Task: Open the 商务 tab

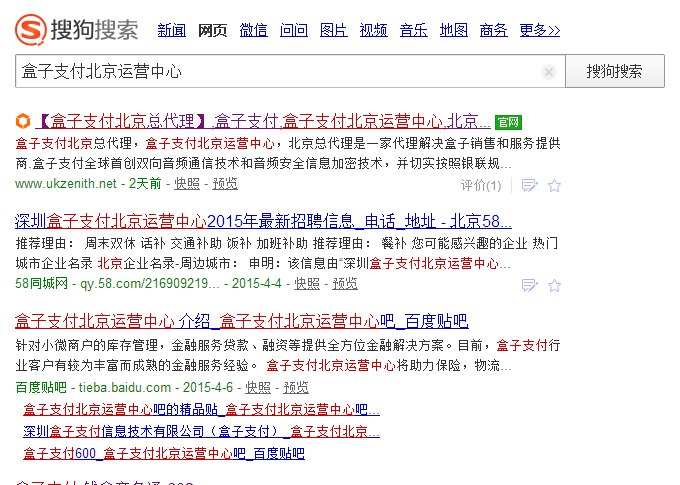Action: coord(494,30)
